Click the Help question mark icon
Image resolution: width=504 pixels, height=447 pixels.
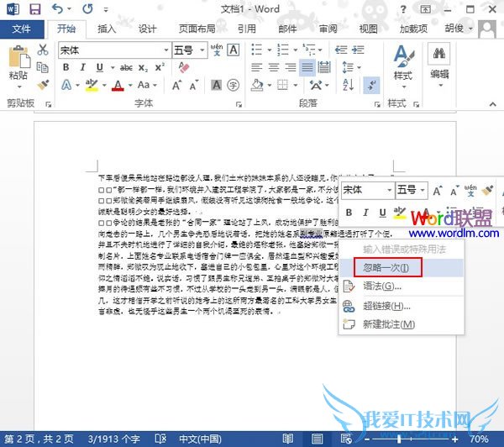tap(403, 9)
